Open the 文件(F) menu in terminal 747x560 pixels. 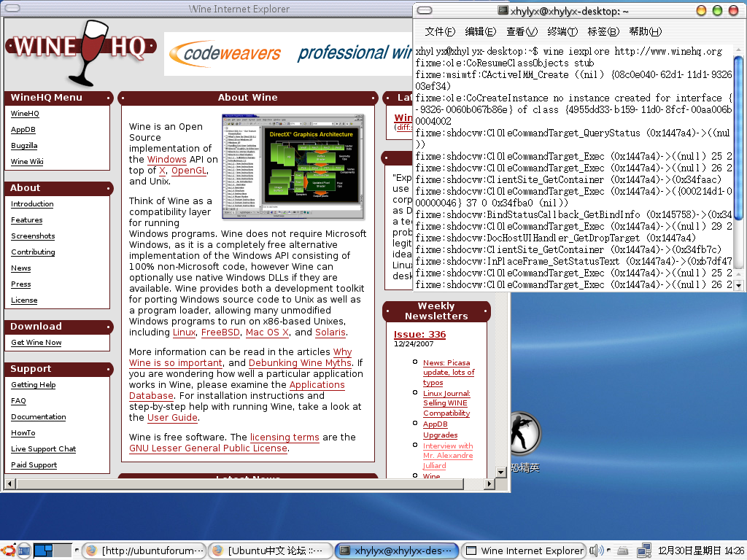tap(440, 31)
